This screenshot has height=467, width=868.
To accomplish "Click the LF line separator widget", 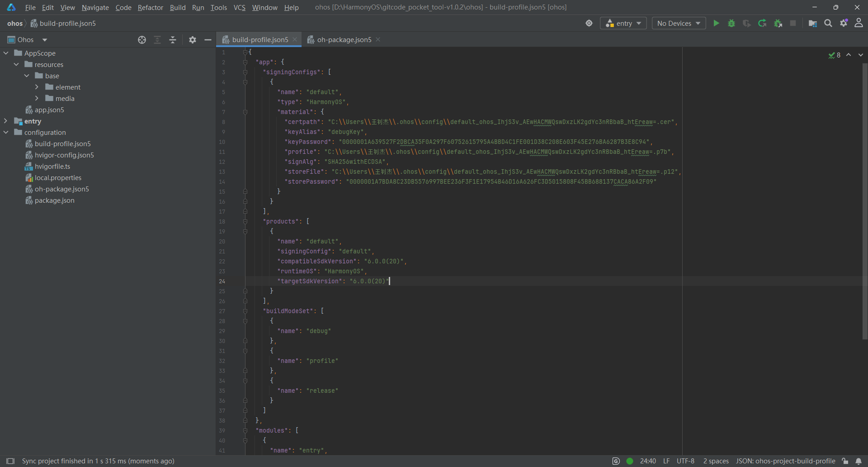I will (666, 461).
